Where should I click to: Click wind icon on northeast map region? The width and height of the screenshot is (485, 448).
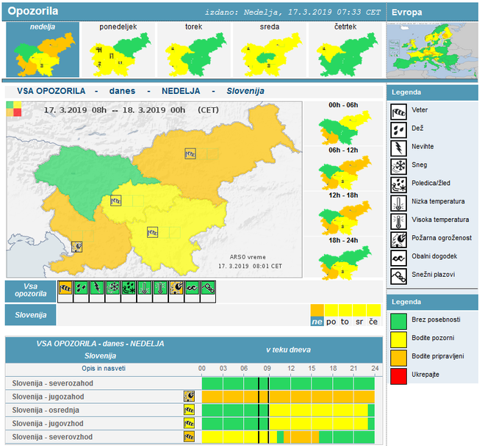pos(190,153)
